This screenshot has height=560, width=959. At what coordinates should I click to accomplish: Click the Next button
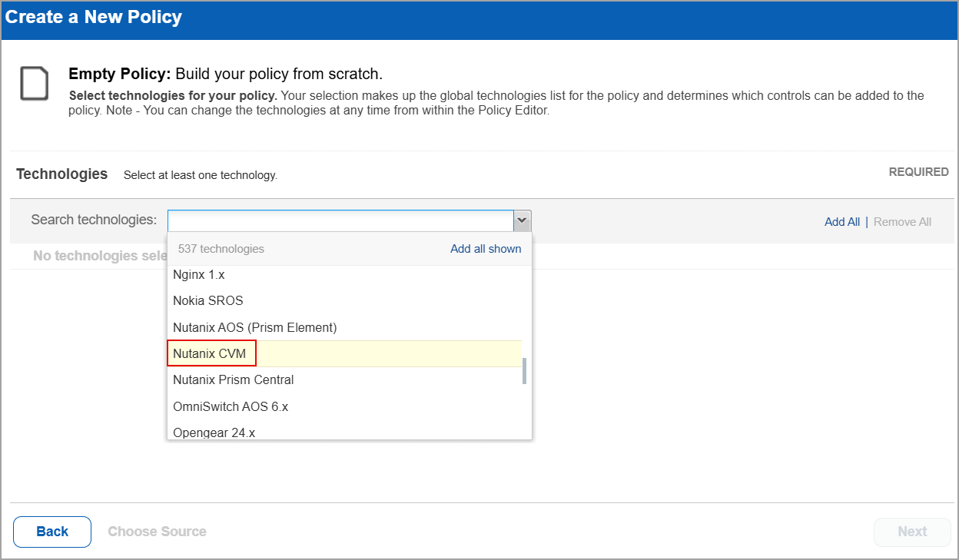(912, 532)
